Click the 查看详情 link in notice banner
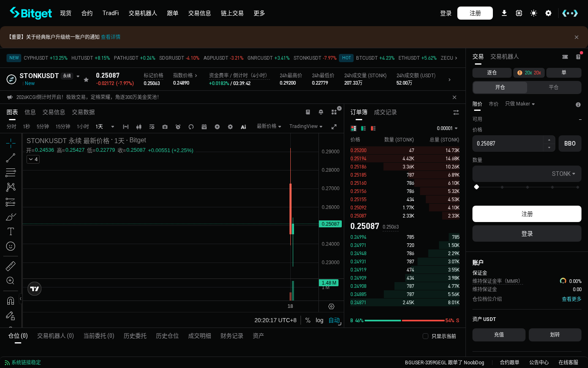Image resolution: width=588 pixels, height=368 pixels. [111, 37]
